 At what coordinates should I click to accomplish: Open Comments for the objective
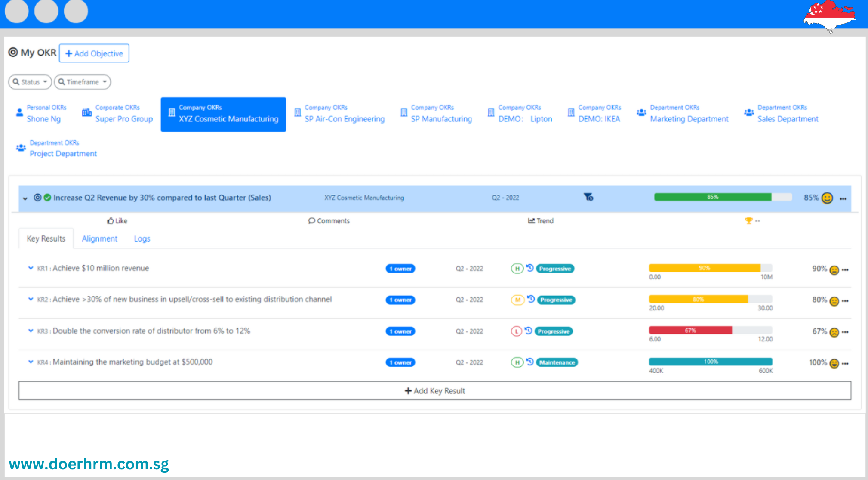coord(329,221)
